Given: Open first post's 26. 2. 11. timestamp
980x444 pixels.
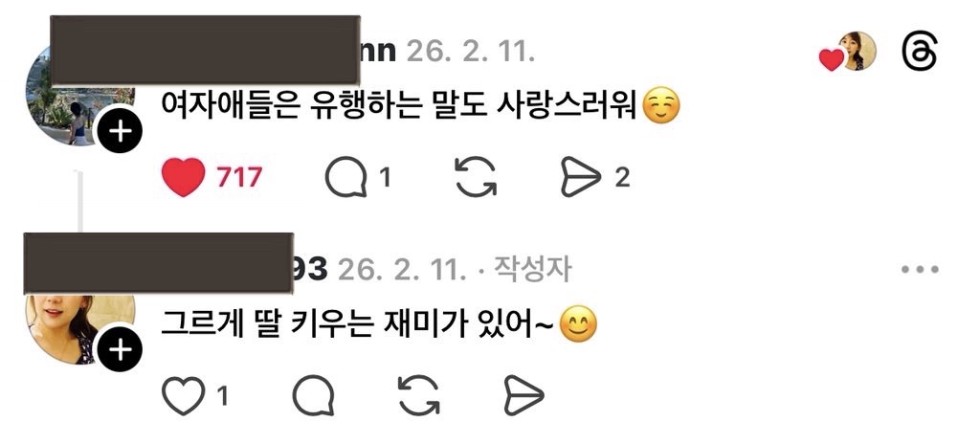Looking at the screenshot, I should point(470,52).
